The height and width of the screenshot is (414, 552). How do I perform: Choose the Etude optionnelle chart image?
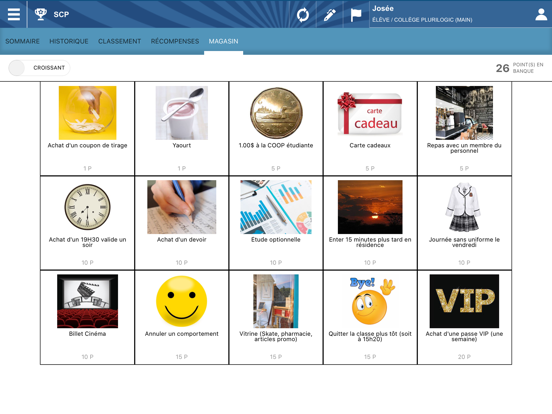276,207
